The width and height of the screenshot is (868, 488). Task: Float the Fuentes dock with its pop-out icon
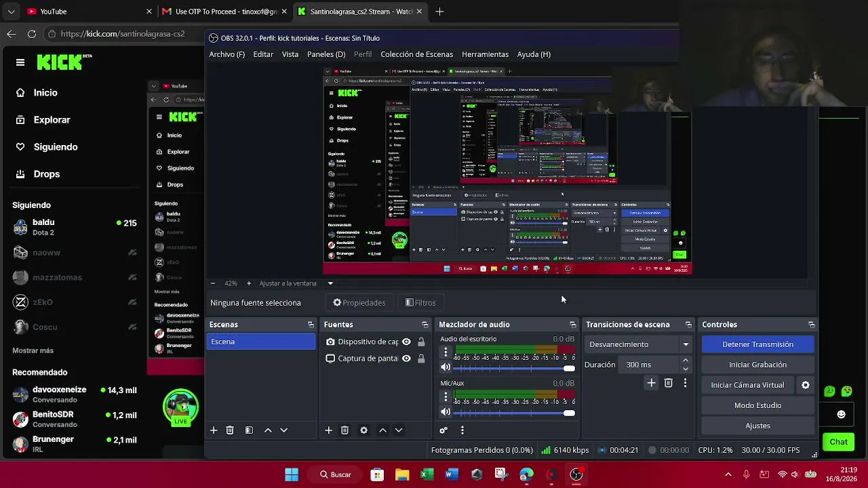point(425,325)
